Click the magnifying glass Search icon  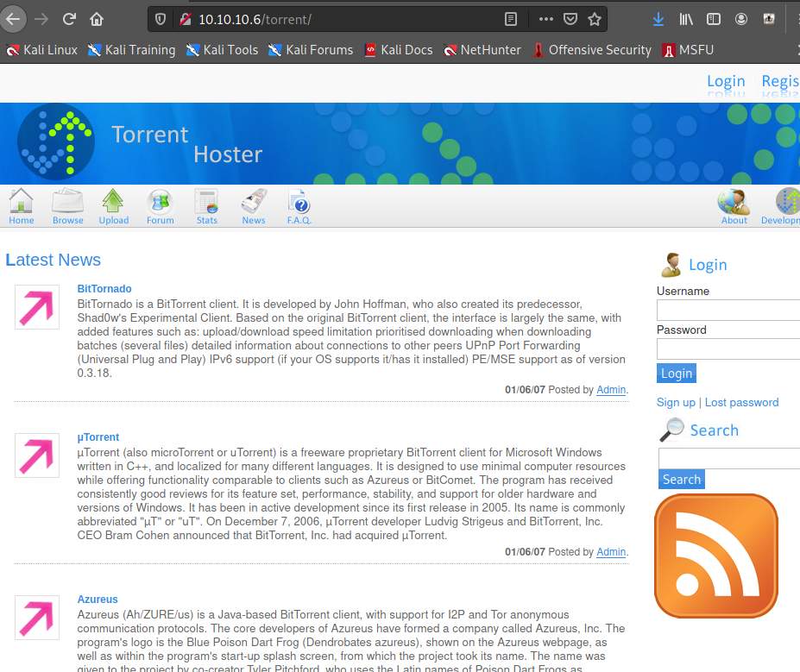pyautogui.click(x=671, y=430)
